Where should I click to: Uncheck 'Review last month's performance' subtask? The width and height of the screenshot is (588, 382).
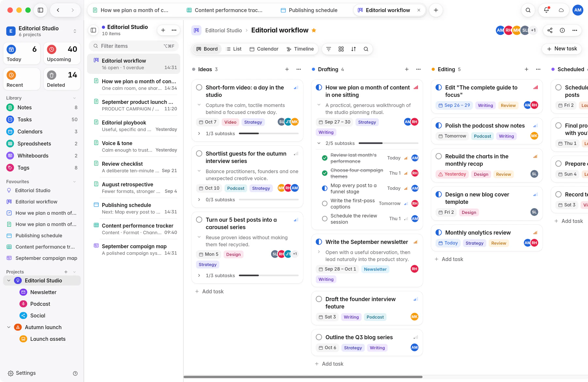(x=325, y=158)
